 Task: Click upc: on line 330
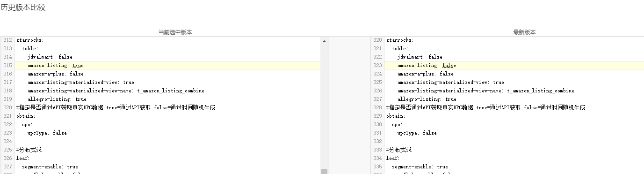coord(397,124)
